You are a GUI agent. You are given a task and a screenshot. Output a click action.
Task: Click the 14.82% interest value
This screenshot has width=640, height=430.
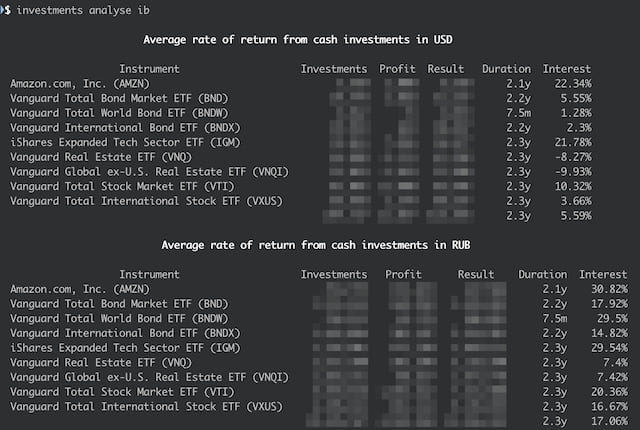pyautogui.click(x=609, y=333)
